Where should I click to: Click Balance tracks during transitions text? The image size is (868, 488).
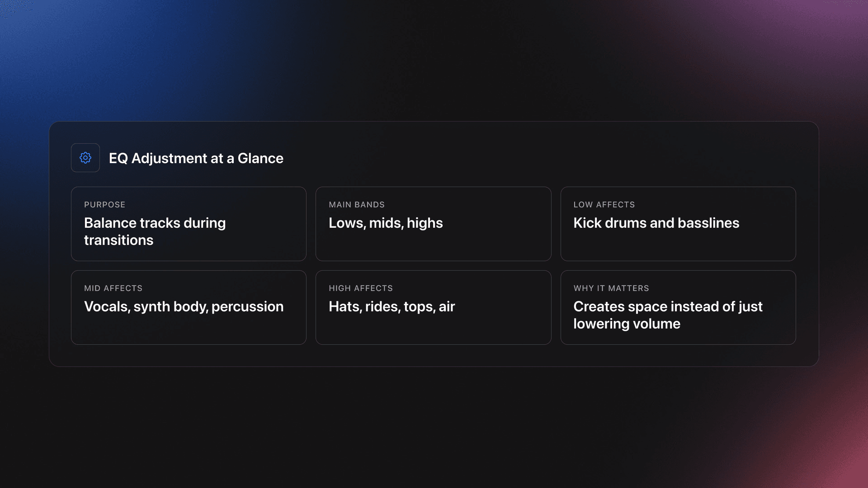[155, 231]
